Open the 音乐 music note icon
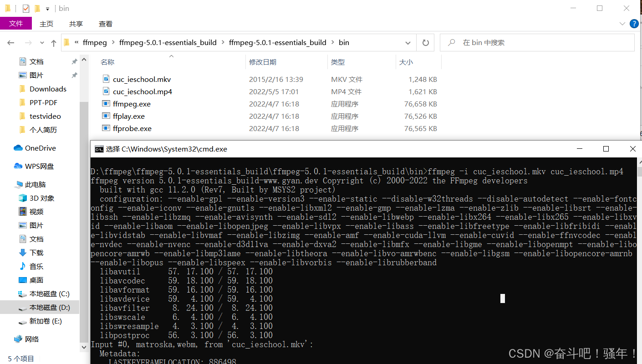 [22, 266]
